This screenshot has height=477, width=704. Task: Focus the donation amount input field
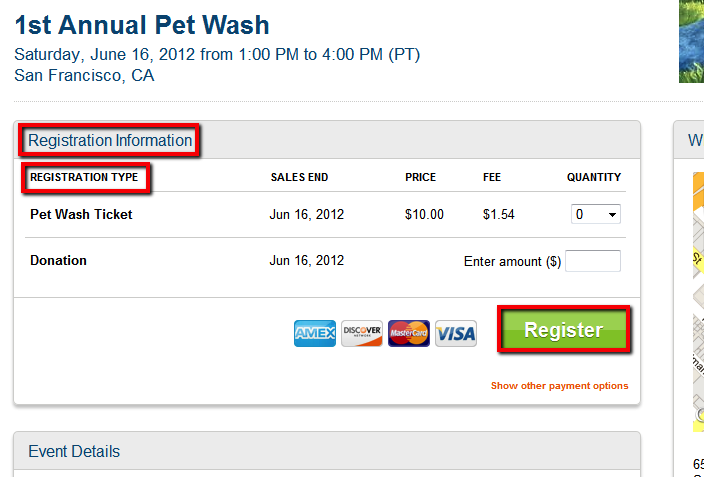tap(593, 261)
